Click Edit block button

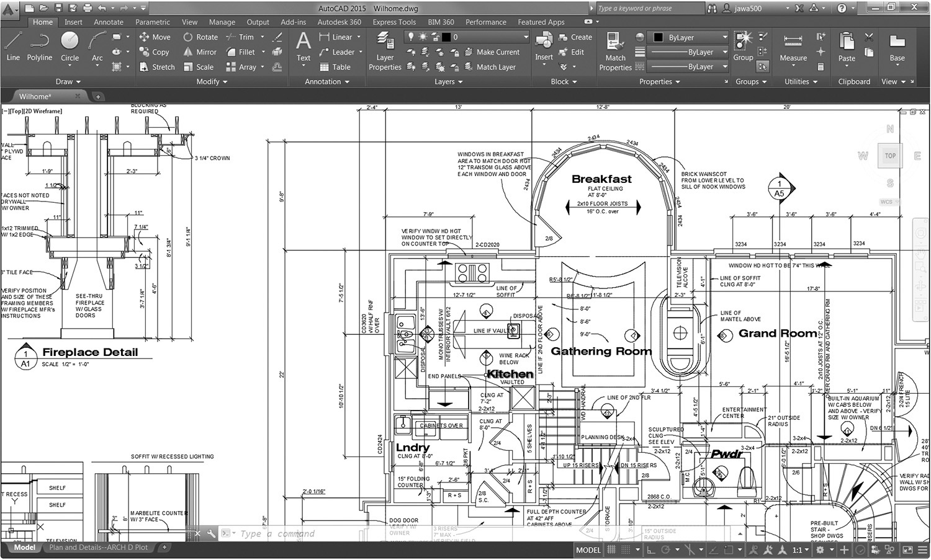pos(572,52)
